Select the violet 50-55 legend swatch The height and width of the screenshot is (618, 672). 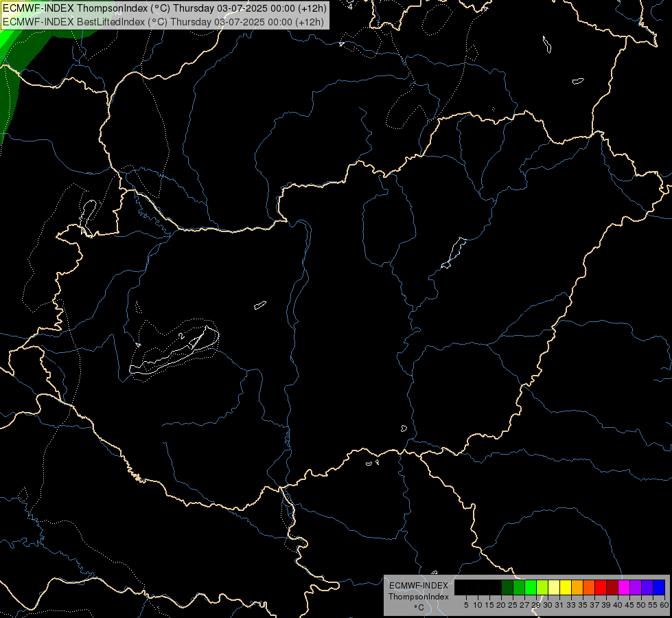tap(647, 587)
